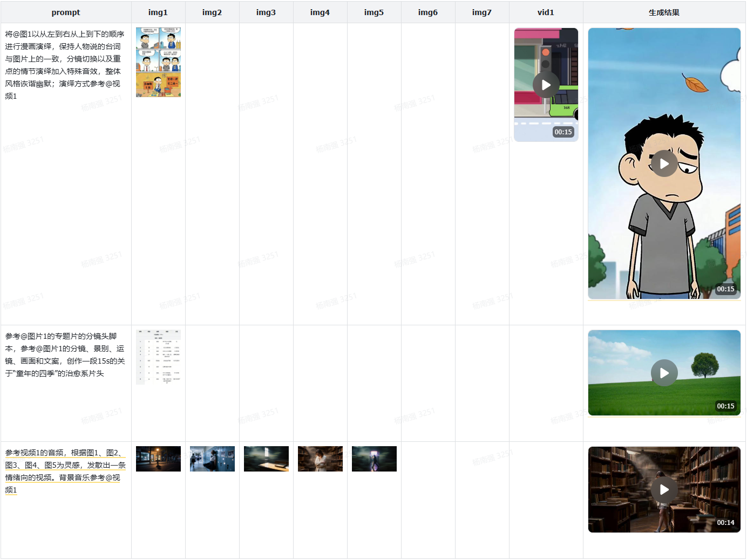Play the vid1 reference video with the bus
Image resolution: width=747 pixels, height=560 pixels.
(x=546, y=85)
